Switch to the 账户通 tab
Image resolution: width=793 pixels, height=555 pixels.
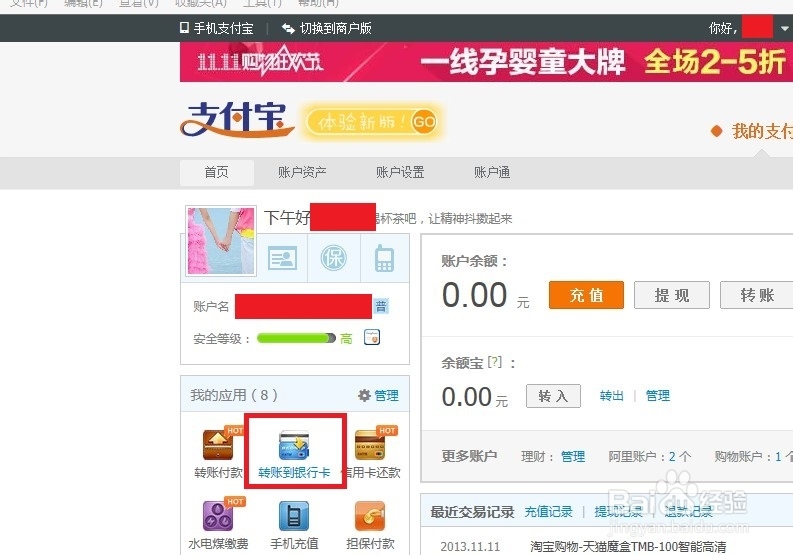click(492, 173)
